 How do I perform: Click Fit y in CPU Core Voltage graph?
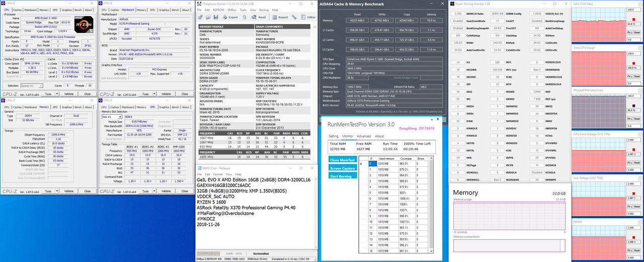coord(629,164)
